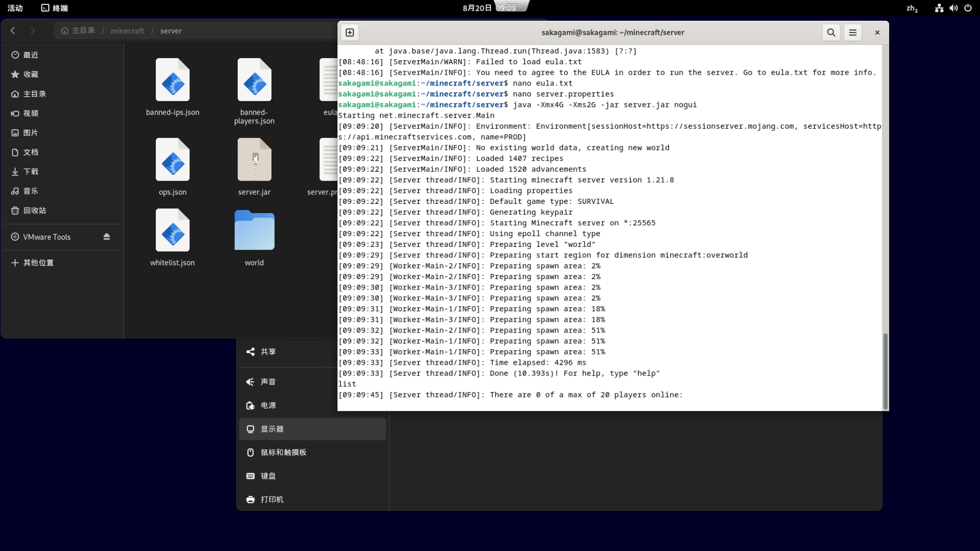Select the ops.json file

click(172, 160)
